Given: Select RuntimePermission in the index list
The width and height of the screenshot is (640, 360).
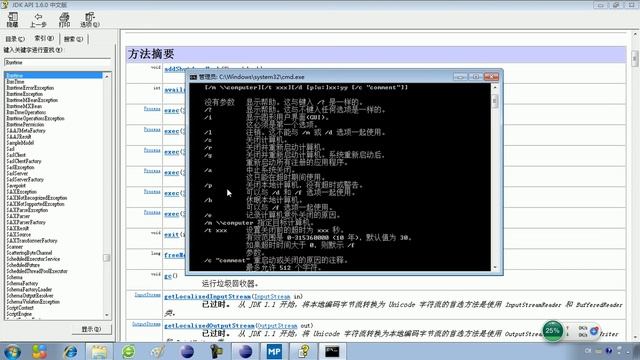Looking at the screenshot, I should tap(25, 124).
